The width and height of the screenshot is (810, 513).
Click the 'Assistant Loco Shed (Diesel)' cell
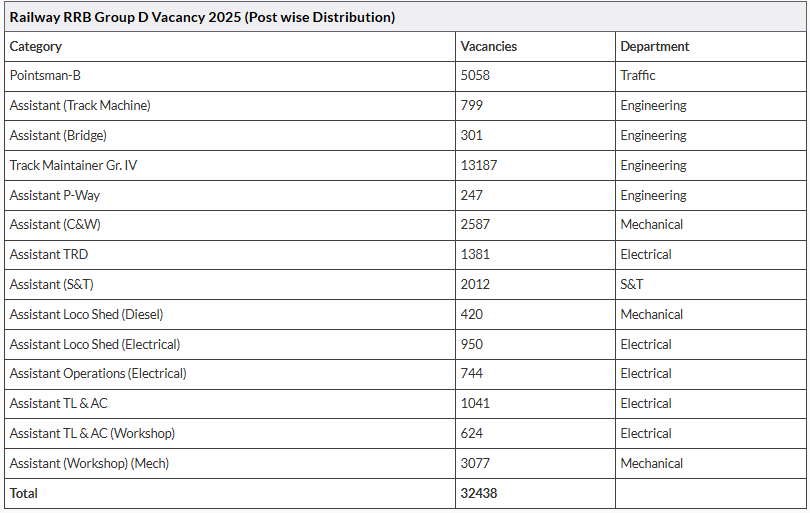(86, 314)
